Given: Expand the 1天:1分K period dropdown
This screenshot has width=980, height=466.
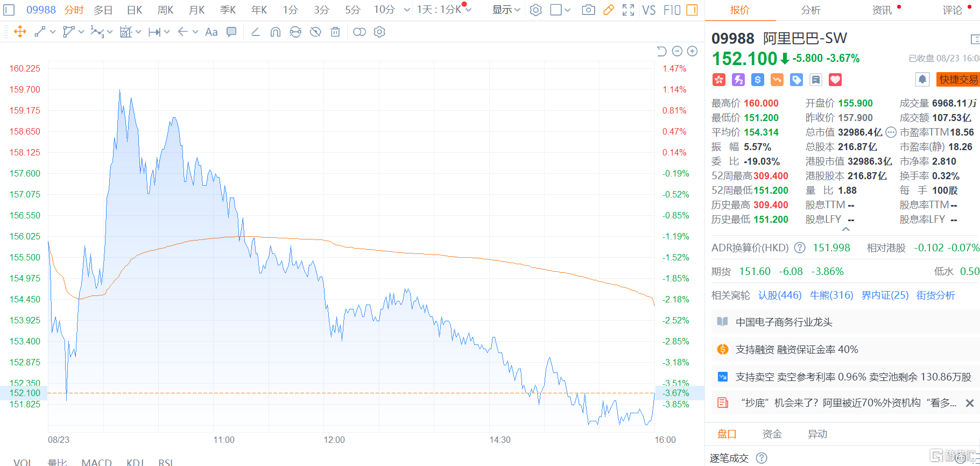Looking at the screenshot, I should pos(444,10).
